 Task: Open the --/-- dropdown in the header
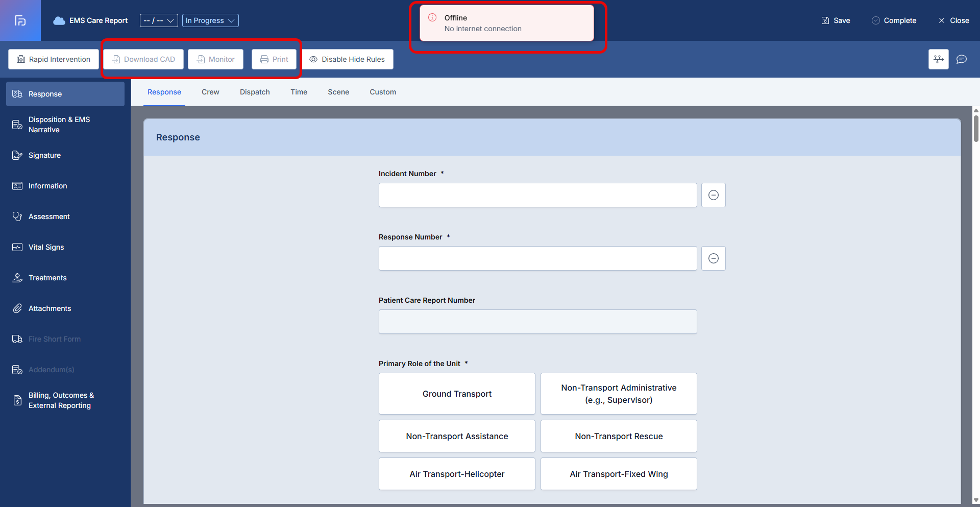tap(159, 20)
